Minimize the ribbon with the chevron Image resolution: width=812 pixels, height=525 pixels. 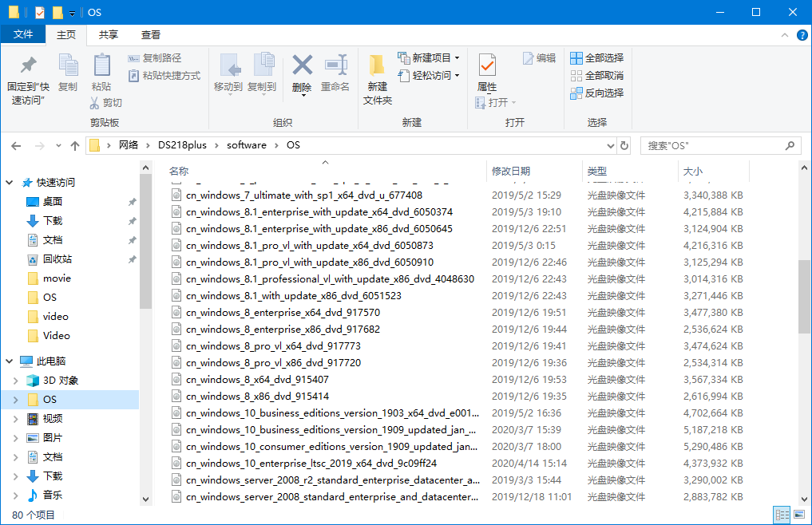(785, 35)
